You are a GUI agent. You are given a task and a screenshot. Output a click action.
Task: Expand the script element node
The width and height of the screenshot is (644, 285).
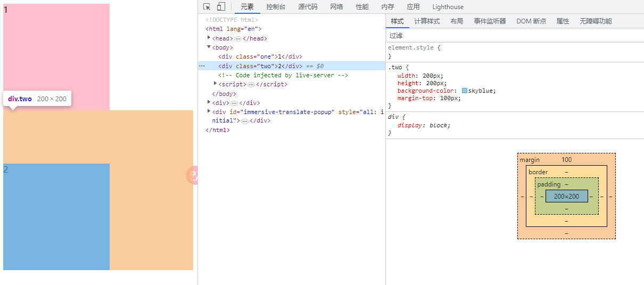point(216,84)
